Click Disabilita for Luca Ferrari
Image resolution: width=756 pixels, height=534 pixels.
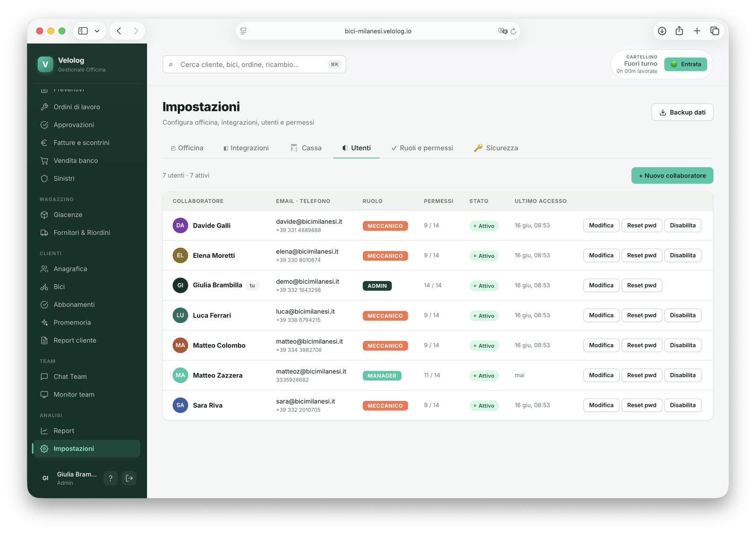[x=683, y=315]
